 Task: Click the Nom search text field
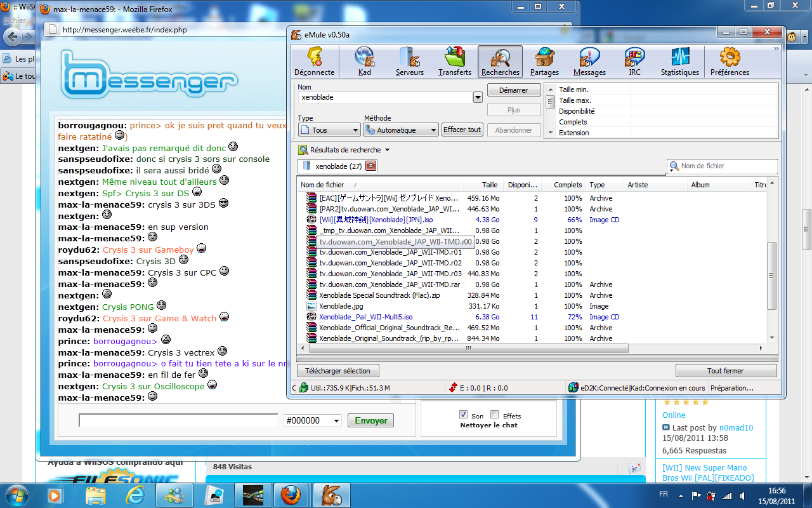386,97
